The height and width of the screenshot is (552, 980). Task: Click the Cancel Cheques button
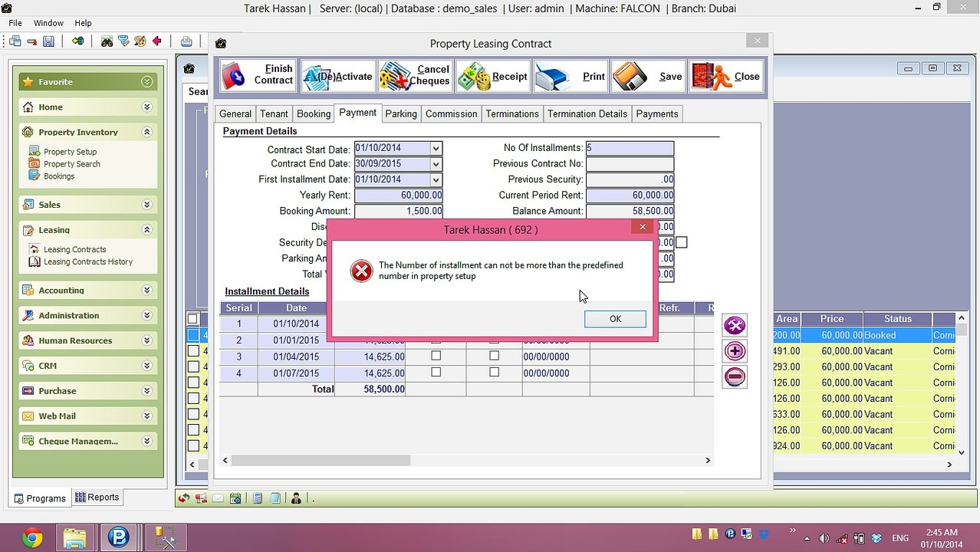coord(415,76)
